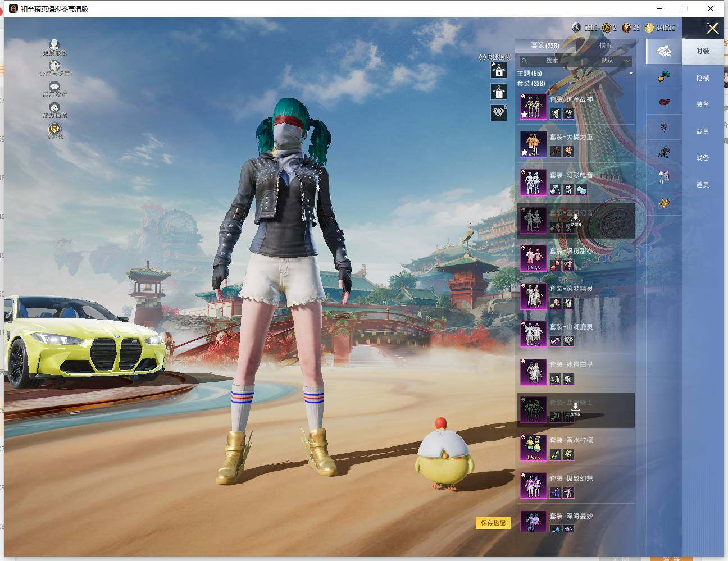
Task: Select the teal hair category icon
Action: [664, 77]
